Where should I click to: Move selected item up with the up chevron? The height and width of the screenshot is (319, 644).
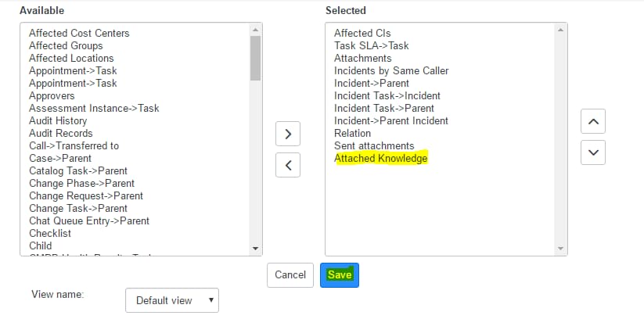click(x=593, y=121)
